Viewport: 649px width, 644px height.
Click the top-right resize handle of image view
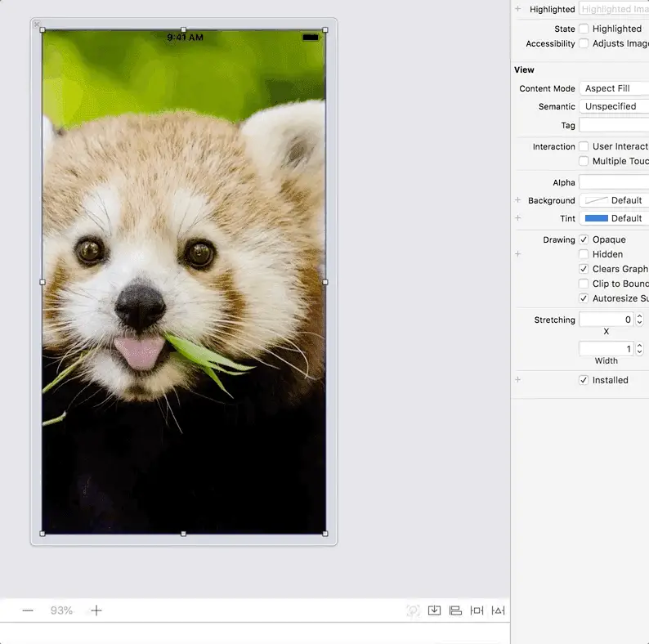point(325,29)
